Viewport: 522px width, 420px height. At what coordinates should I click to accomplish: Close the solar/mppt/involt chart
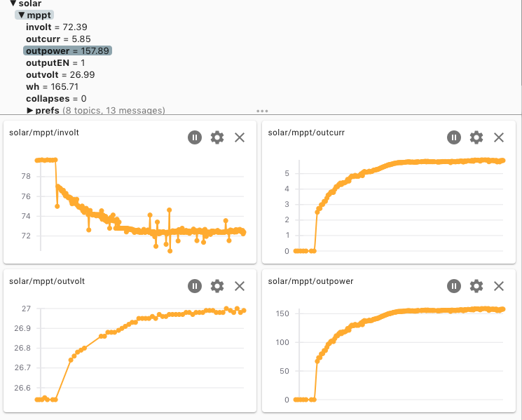point(240,137)
